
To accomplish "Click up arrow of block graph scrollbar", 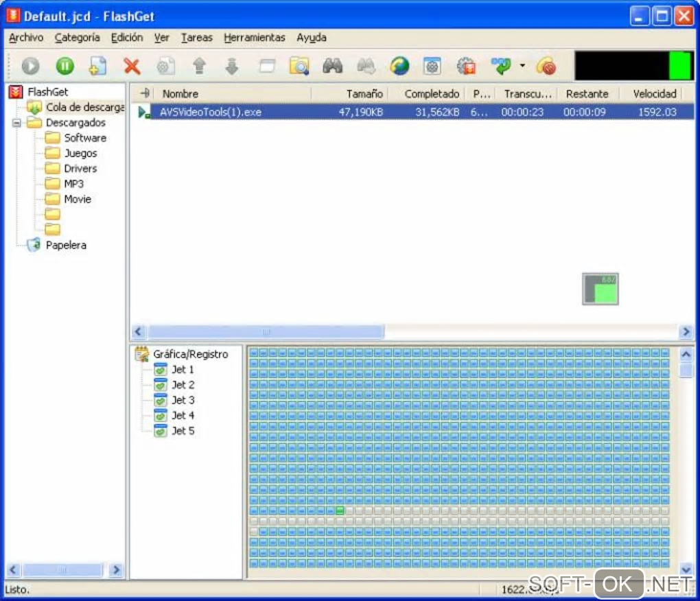I will coord(686,354).
